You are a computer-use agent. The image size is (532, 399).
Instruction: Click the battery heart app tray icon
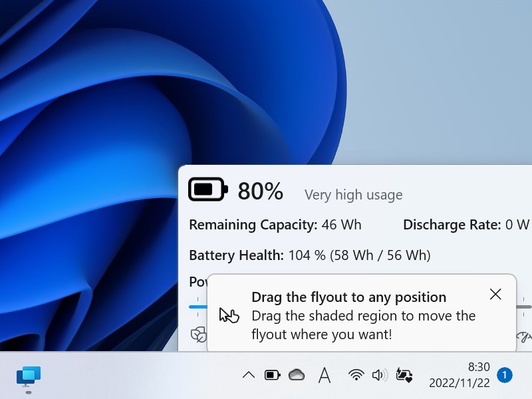pos(404,375)
